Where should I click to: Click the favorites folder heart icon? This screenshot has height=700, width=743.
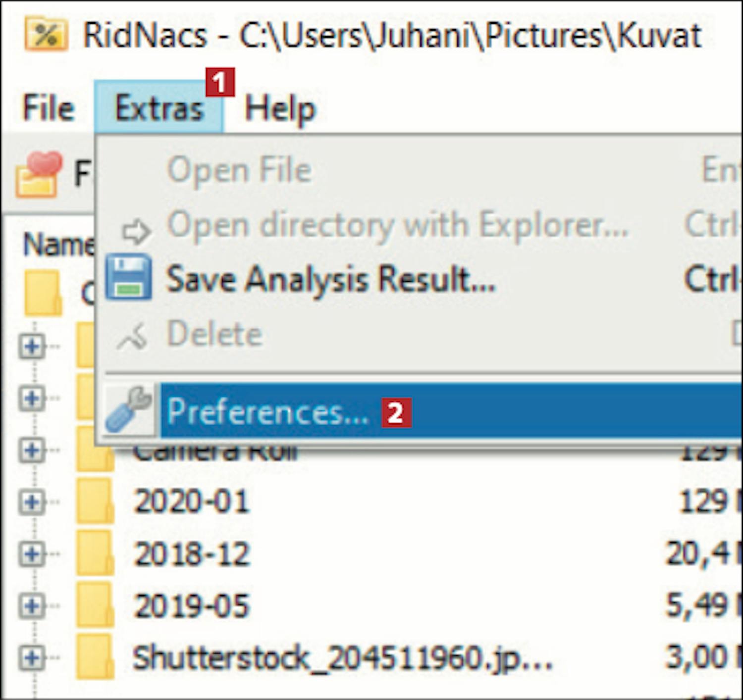point(38,175)
